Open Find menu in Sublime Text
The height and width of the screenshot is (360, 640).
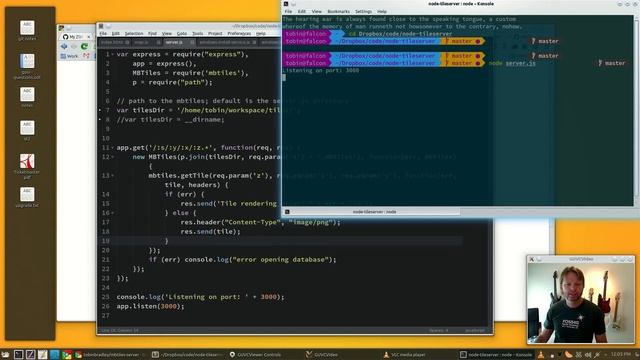(152, 33)
